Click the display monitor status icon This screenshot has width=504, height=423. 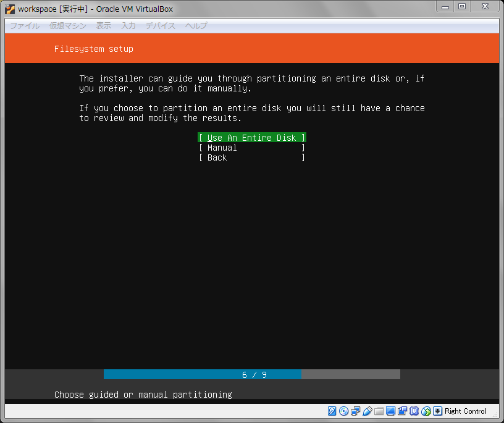tap(390, 411)
